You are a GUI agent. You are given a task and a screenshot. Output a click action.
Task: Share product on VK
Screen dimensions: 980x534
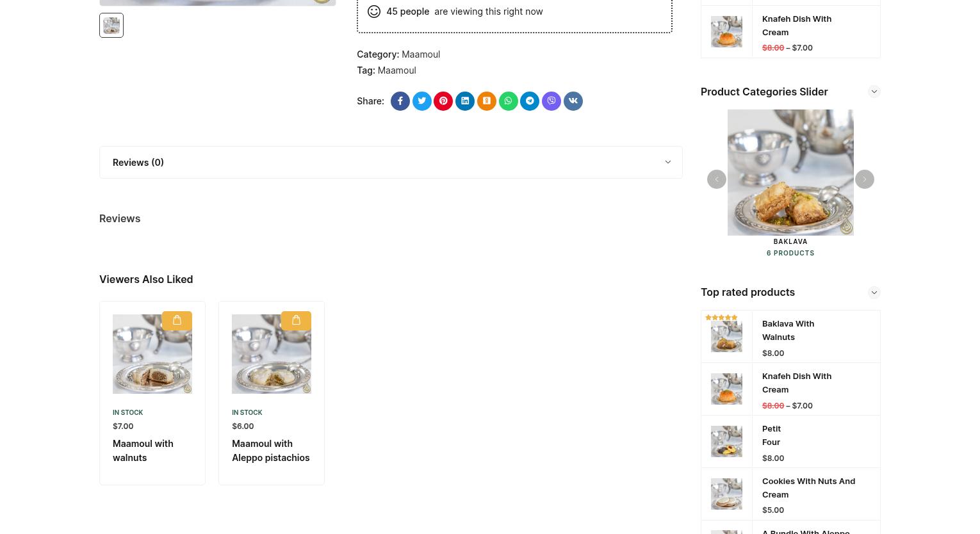(x=573, y=101)
